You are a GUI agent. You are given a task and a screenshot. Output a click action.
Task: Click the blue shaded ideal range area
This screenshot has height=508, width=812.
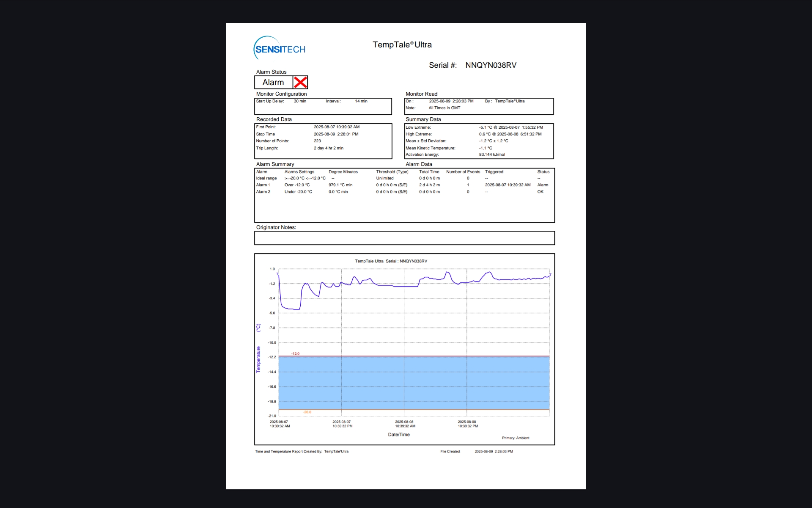coord(414,383)
